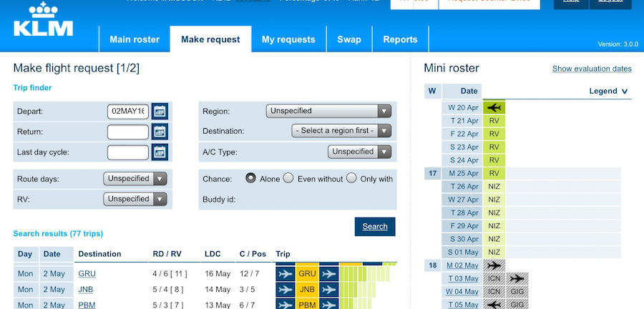Click the yellow GRU trip block

pyautogui.click(x=307, y=273)
